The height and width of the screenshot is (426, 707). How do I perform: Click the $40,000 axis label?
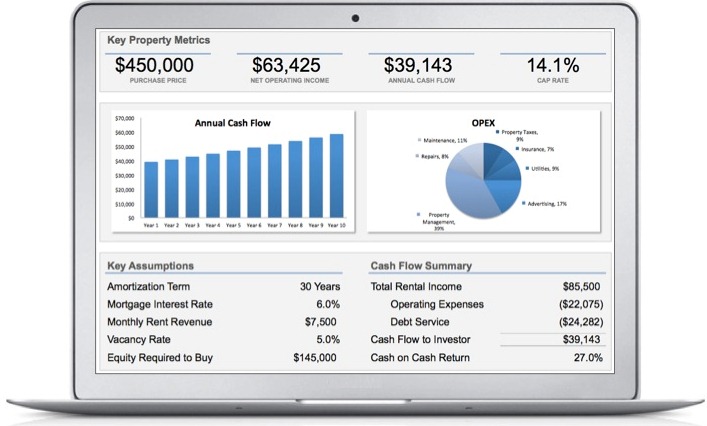point(125,161)
